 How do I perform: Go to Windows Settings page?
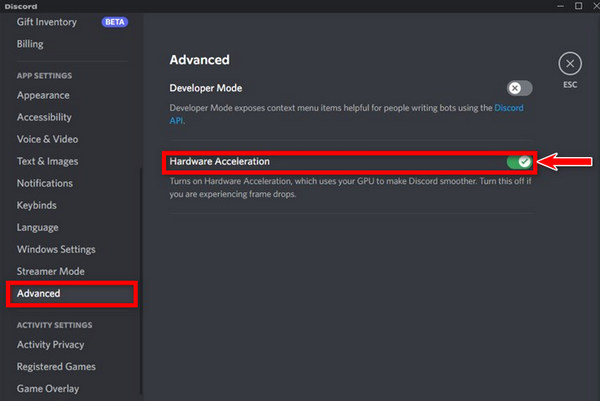click(56, 250)
